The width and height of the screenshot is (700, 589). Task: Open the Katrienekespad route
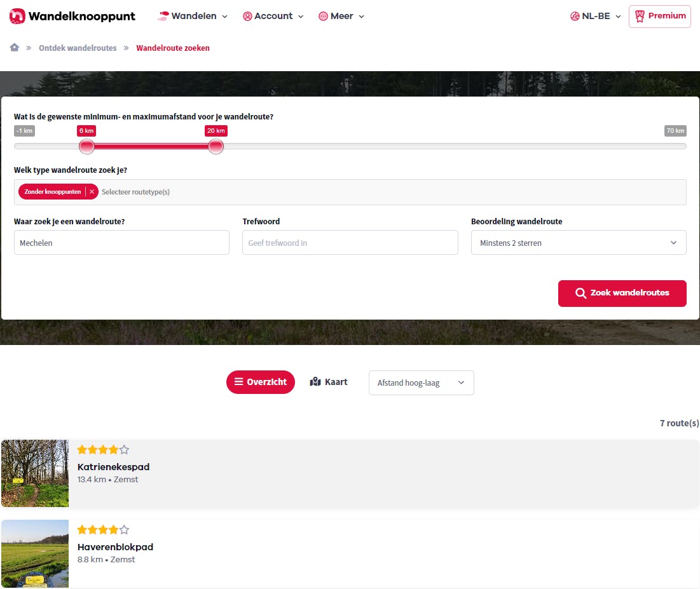(x=113, y=466)
